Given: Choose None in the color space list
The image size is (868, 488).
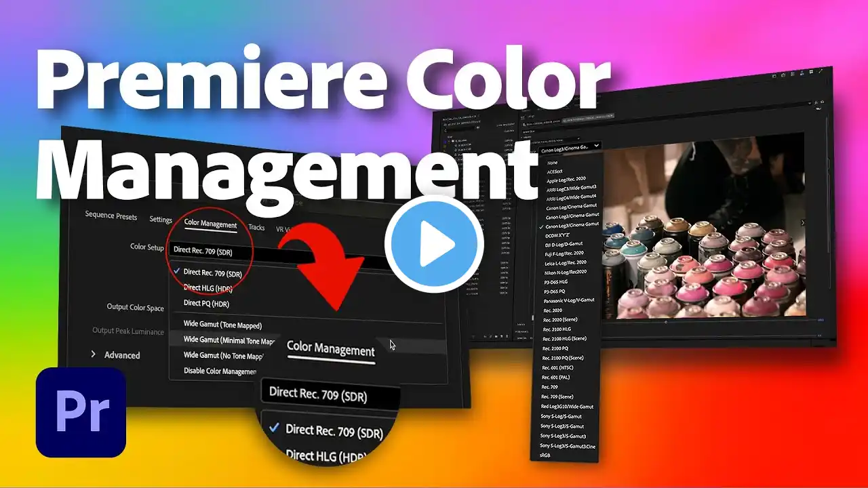Looking at the screenshot, I should click(x=552, y=162).
